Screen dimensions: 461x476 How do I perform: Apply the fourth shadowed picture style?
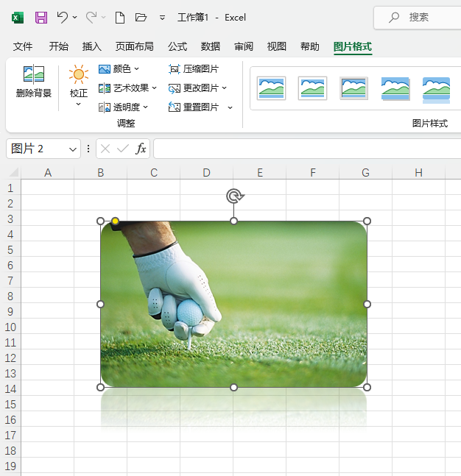(x=395, y=88)
